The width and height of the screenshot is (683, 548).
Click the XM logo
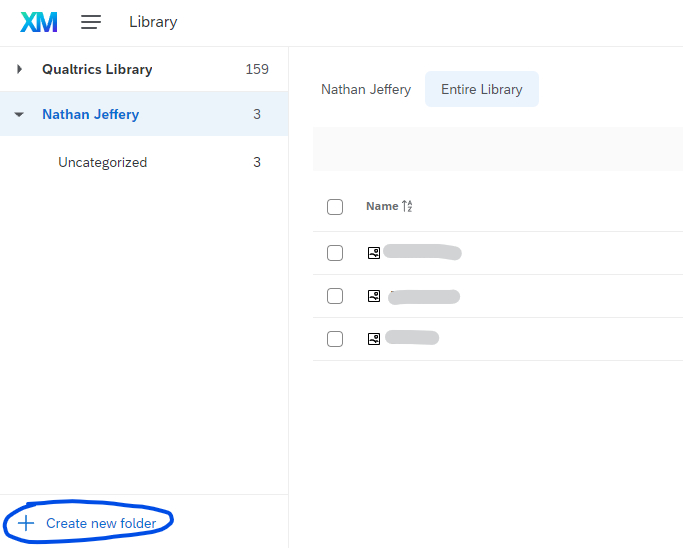pyautogui.click(x=39, y=22)
